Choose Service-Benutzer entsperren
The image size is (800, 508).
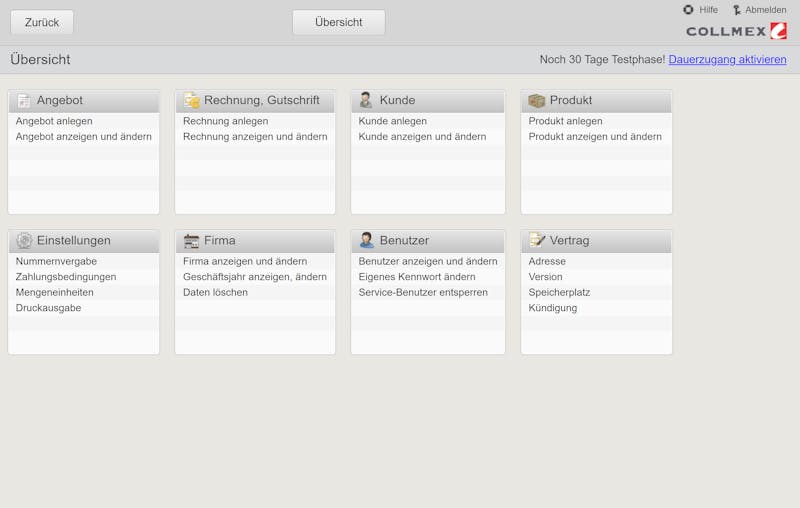click(x=423, y=292)
